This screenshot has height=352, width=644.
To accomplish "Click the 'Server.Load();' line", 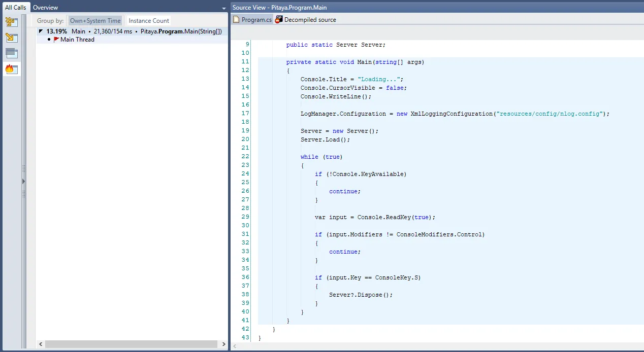I will pyautogui.click(x=325, y=139).
